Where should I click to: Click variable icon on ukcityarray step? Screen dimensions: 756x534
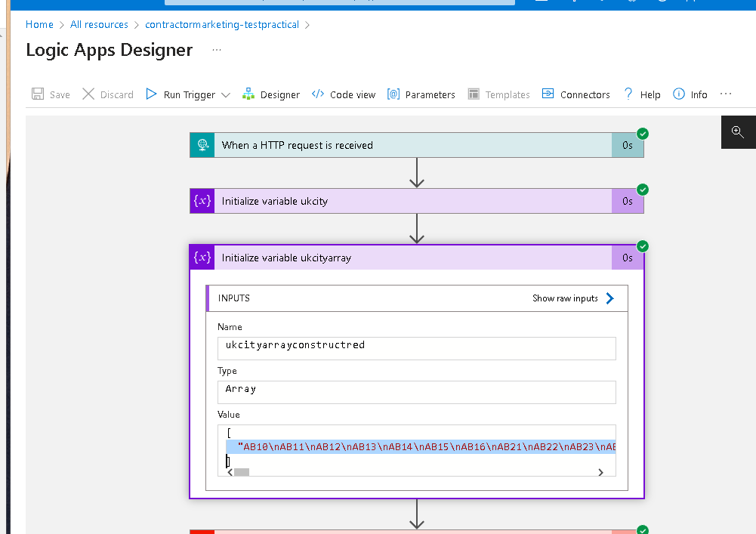pos(202,258)
